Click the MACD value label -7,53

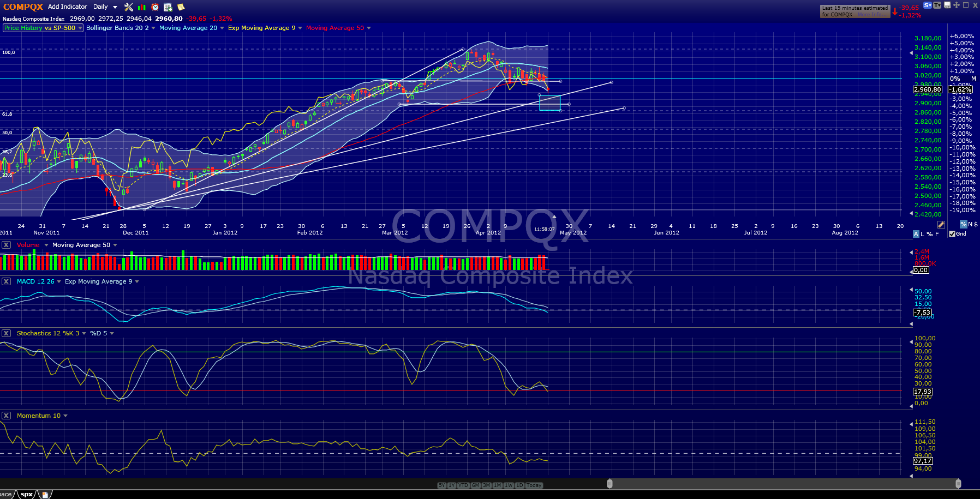923,312
